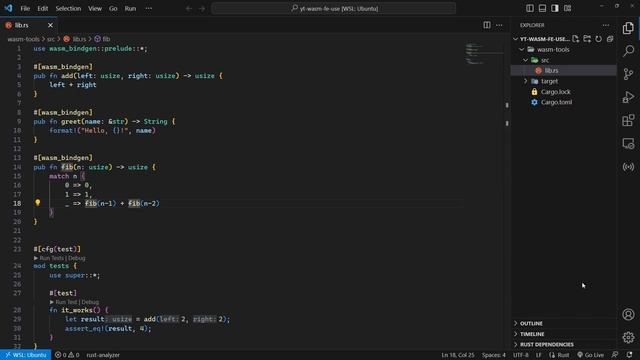Open the Go menu
The width and height of the screenshot is (640, 360).
point(113,8)
